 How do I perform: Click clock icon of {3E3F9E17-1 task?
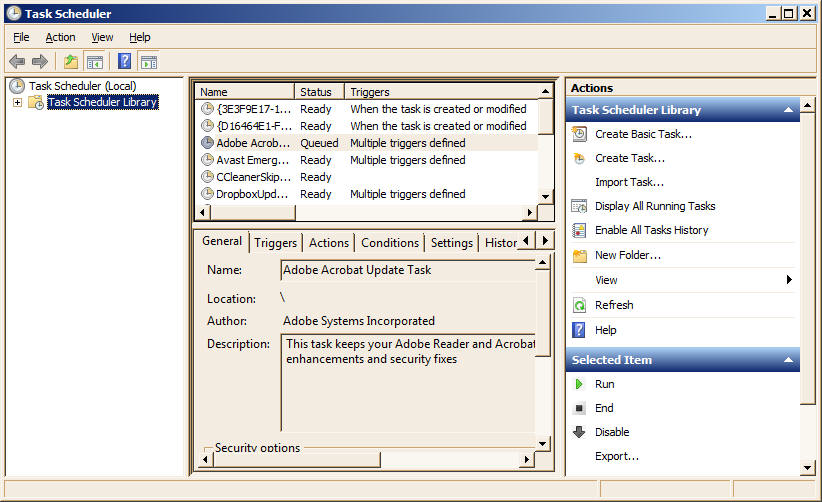208,109
